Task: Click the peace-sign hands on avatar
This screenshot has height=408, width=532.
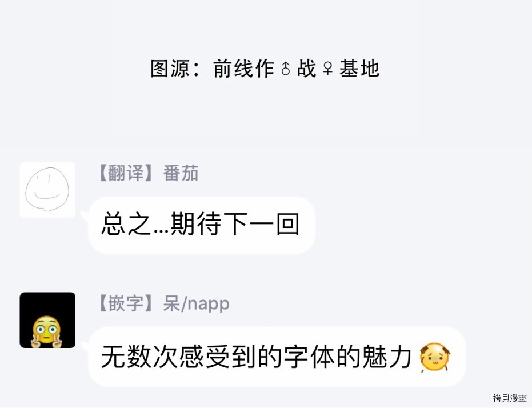Action: coord(46,341)
